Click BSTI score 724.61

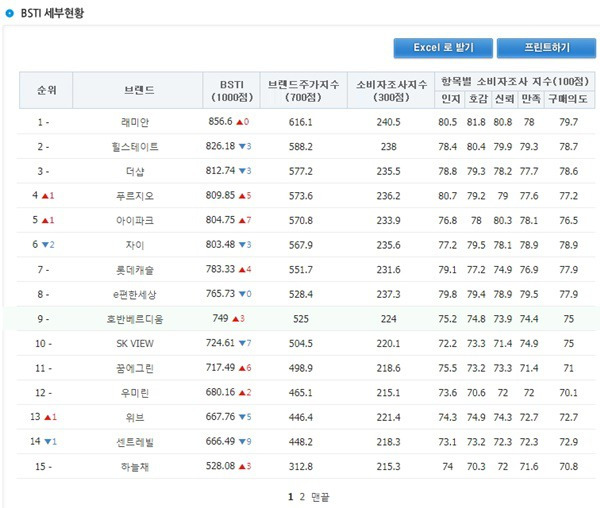pos(220,343)
